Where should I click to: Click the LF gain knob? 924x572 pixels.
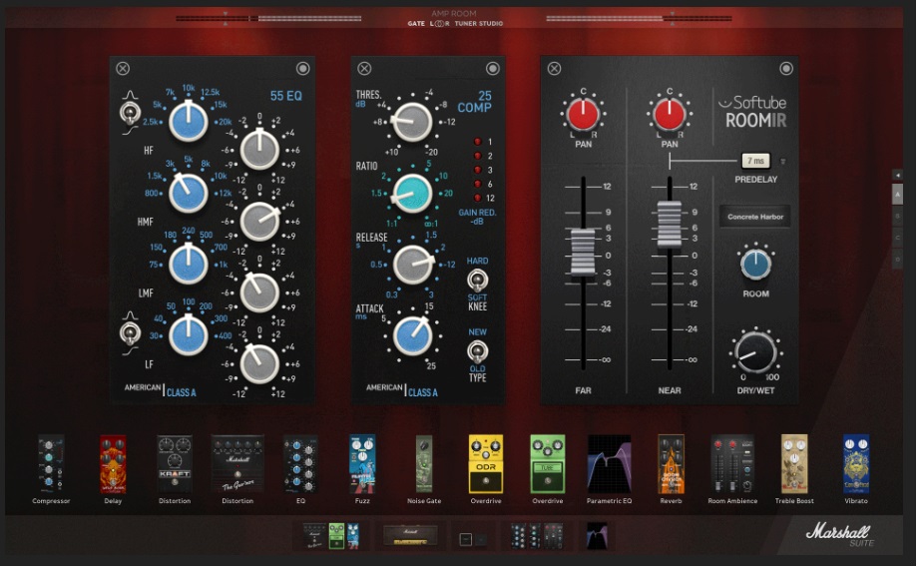coord(259,363)
